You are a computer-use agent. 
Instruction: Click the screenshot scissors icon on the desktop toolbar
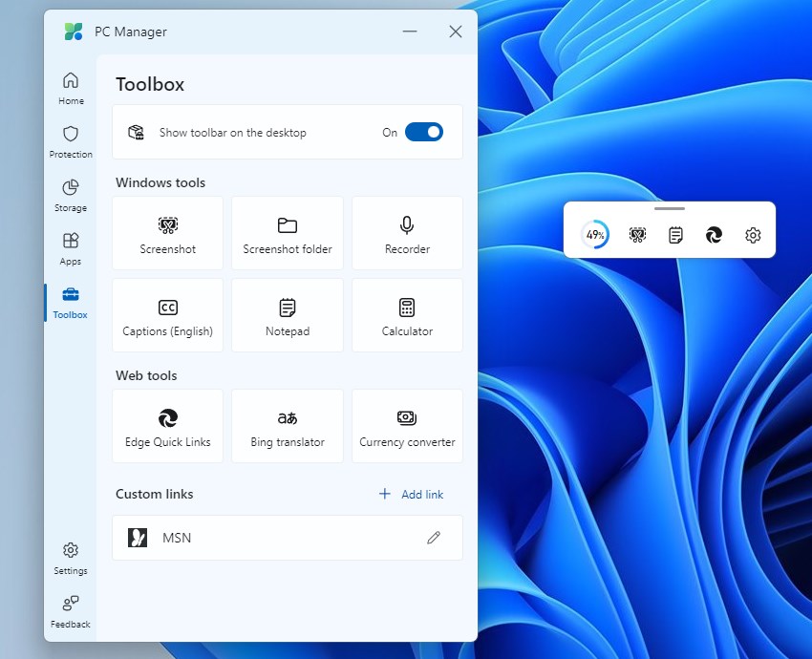[x=636, y=233]
